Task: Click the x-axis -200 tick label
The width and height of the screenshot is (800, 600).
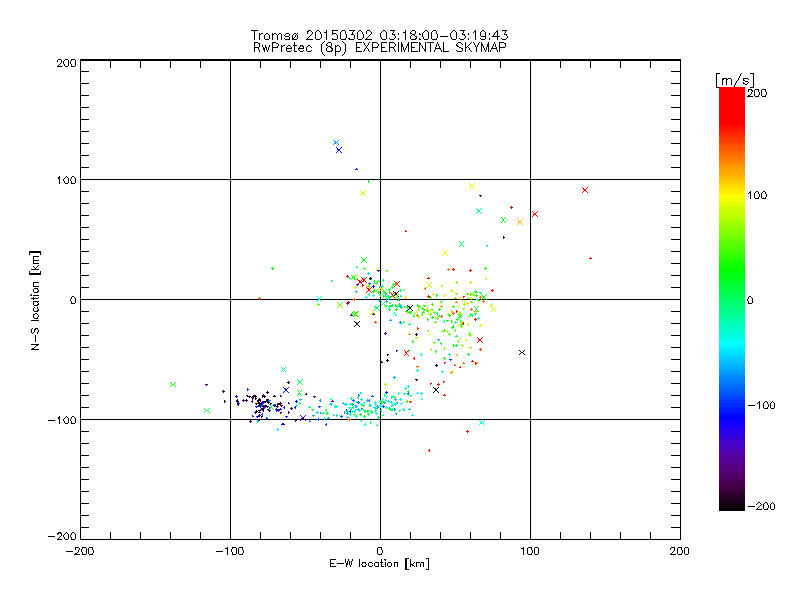Action: pyautogui.click(x=80, y=551)
